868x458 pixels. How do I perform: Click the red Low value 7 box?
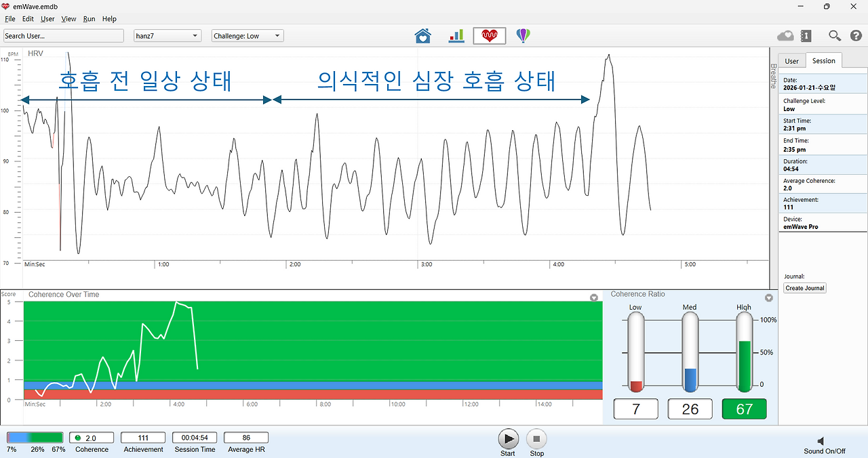click(635, 409)
